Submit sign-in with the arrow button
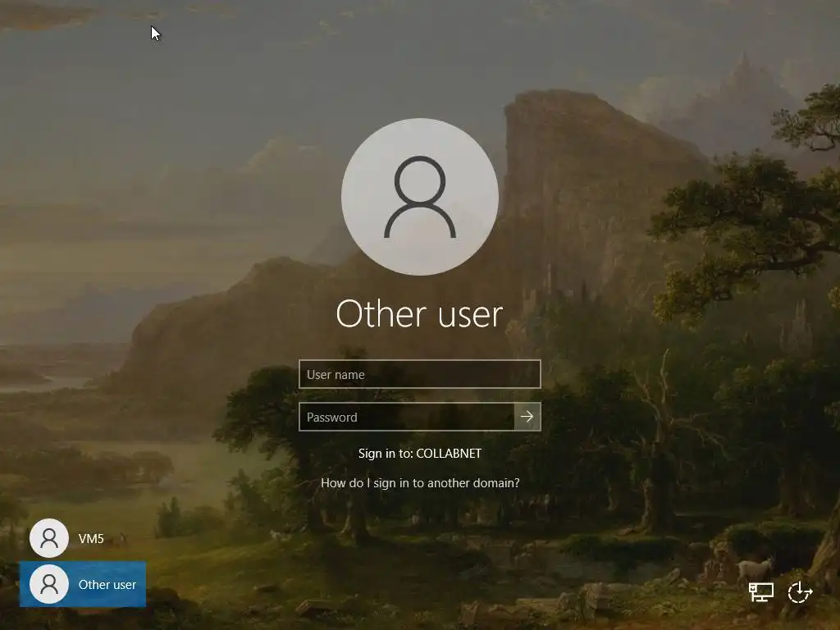Screen dimensions: 840x630 pyautogui.click(x=527, y=417)
